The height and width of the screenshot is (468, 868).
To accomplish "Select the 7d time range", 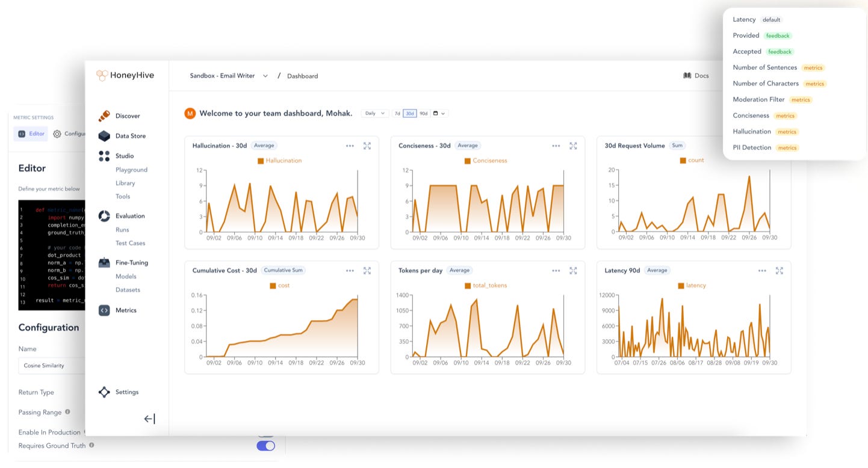I will [x=397, y=113].
